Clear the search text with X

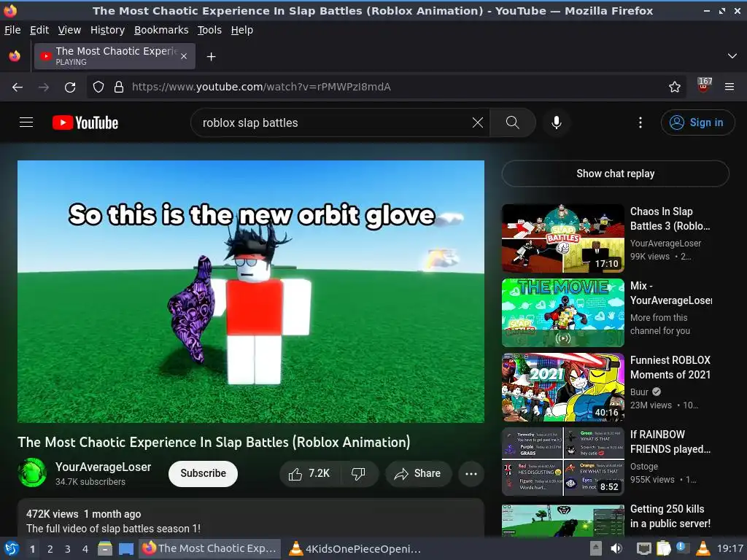[x=477, y=122]
